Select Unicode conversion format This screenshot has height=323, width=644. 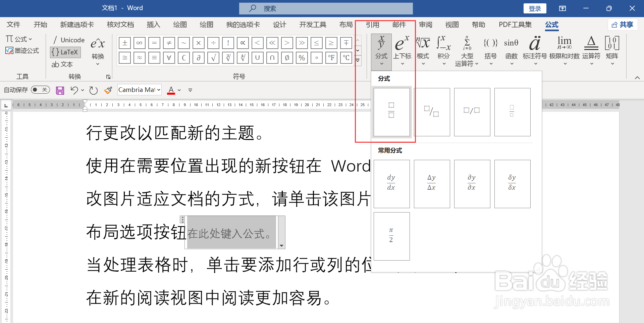(69, 40)
